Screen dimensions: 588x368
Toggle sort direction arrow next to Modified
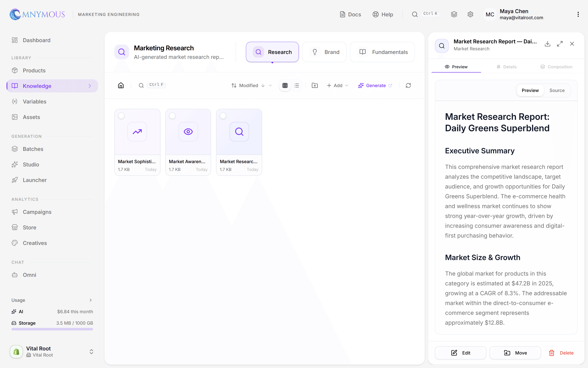(263, 85)
